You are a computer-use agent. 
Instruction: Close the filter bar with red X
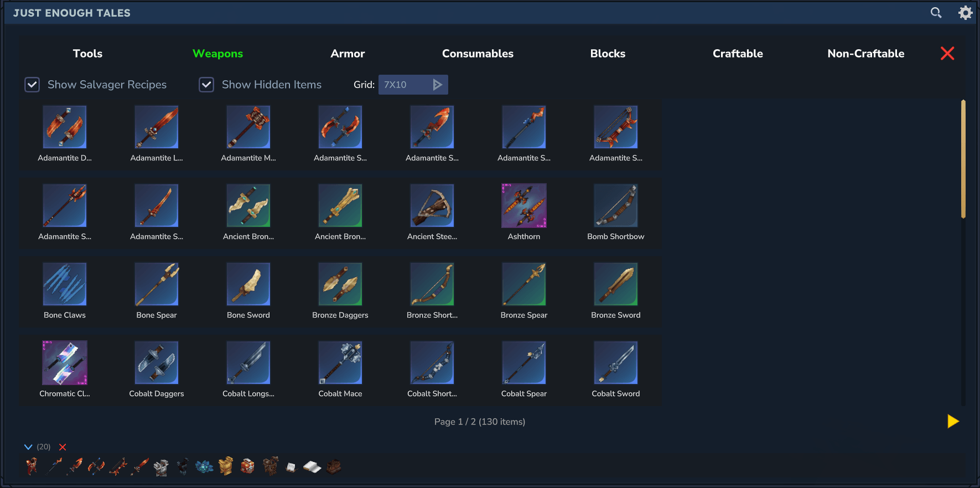tap(947, 54)
